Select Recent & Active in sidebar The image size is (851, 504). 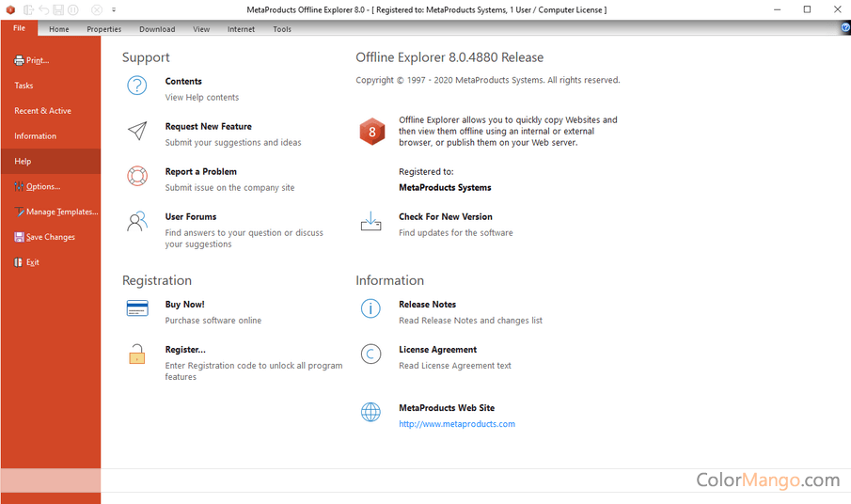42,111
